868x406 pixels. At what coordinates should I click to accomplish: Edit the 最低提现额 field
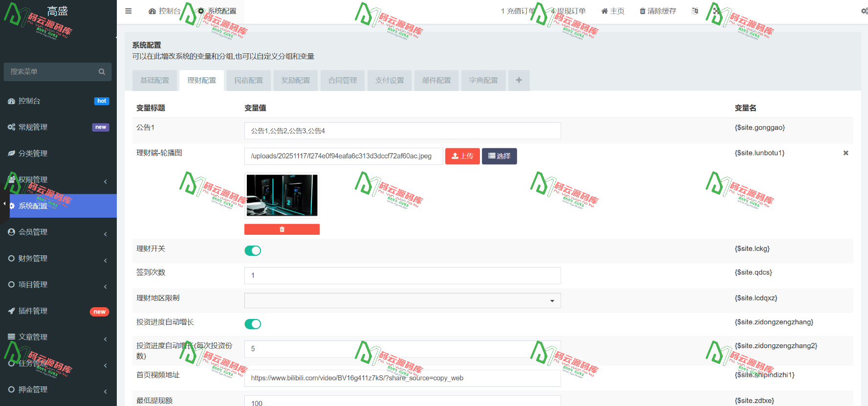[x=402, y=401]
